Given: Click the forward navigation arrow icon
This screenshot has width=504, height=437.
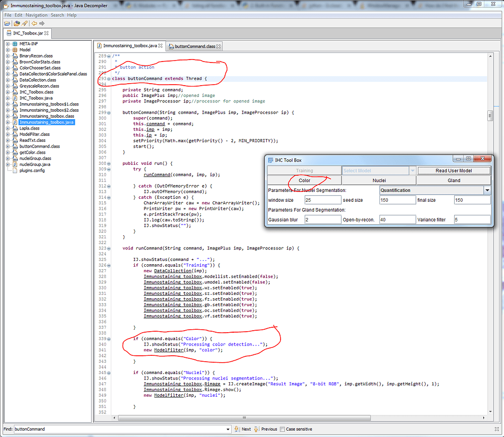Looking at the screenshot, I should [42, 23].
